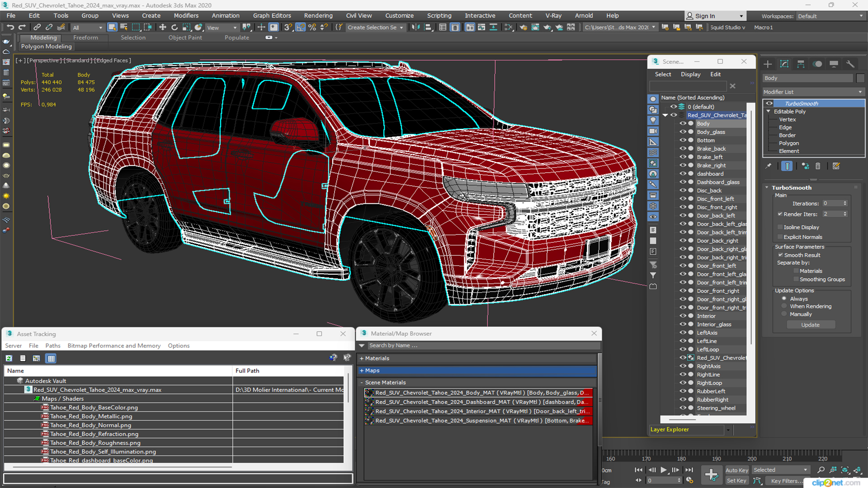
Task: Open the Rendering menu
Action: (318, 16)
